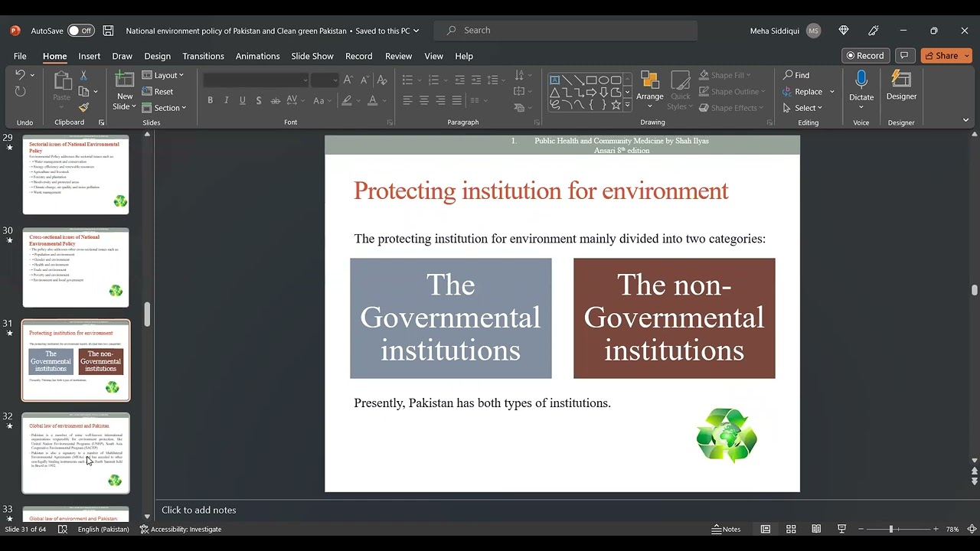
Task: Open the font name combo box
Action: [256, 80]
